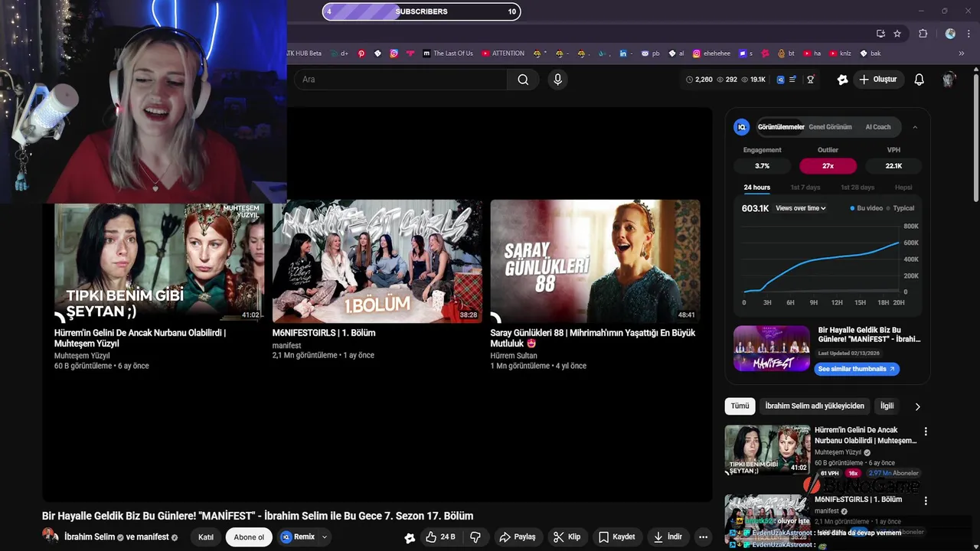Open the ehehehee Instagram bookmark
980x551 pixels.
pos(711,54)
